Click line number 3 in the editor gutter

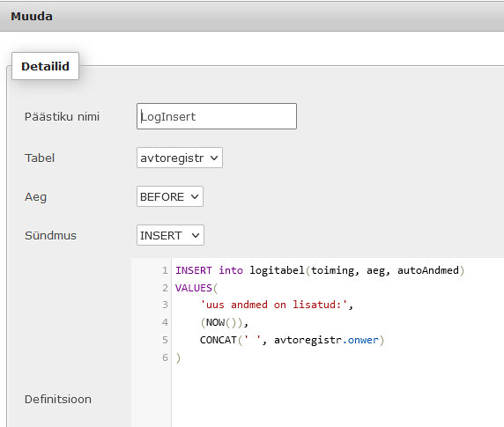click(165, 305)
